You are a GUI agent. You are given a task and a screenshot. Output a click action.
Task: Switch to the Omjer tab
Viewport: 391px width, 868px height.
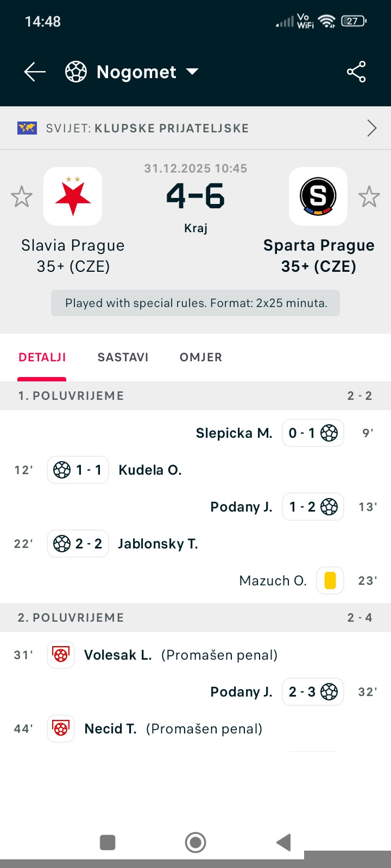point(201,357)
